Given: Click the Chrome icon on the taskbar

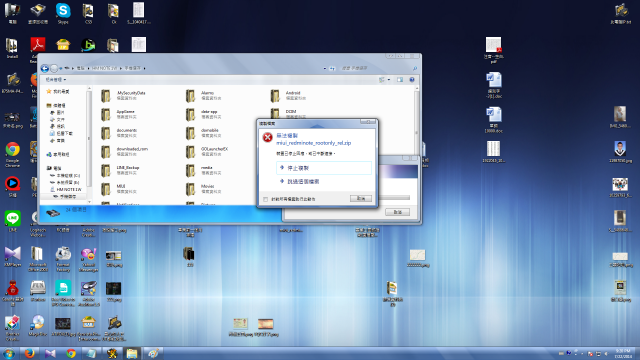Looking at the screenshot, I should click(x=71, y=353).
